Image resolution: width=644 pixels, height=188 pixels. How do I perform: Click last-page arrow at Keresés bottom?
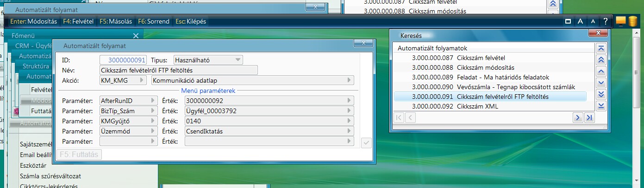point(589,118)
